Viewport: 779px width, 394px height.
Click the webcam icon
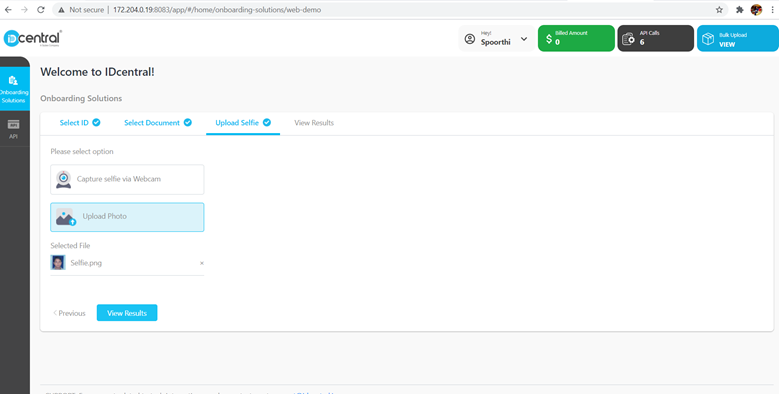[63, 179]
